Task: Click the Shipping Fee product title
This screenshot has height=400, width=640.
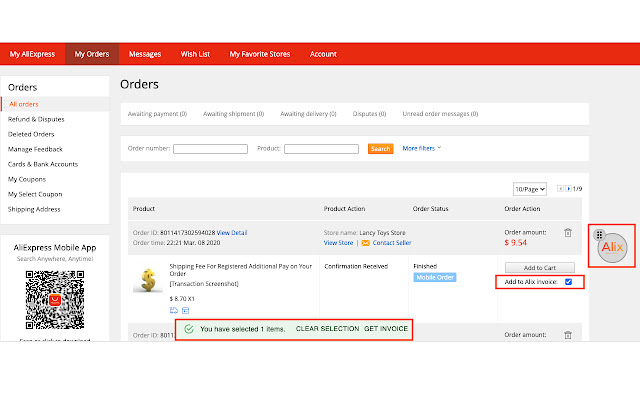Action: coord(240,270)
